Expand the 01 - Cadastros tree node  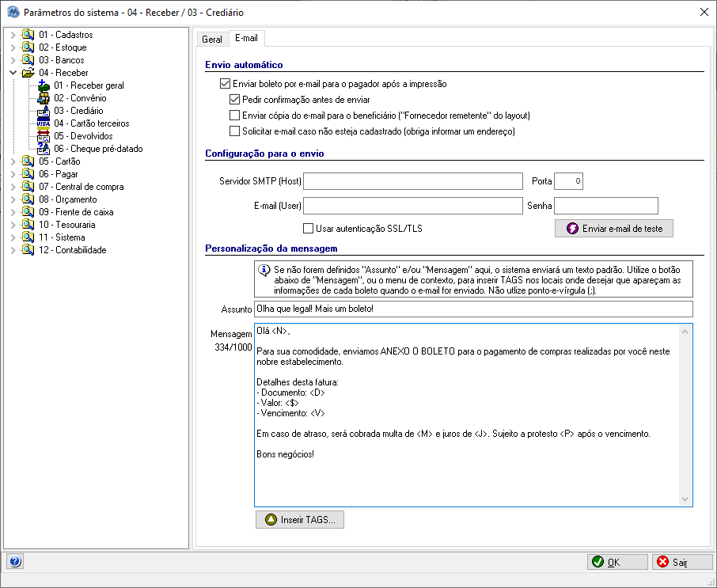[13, 35]
